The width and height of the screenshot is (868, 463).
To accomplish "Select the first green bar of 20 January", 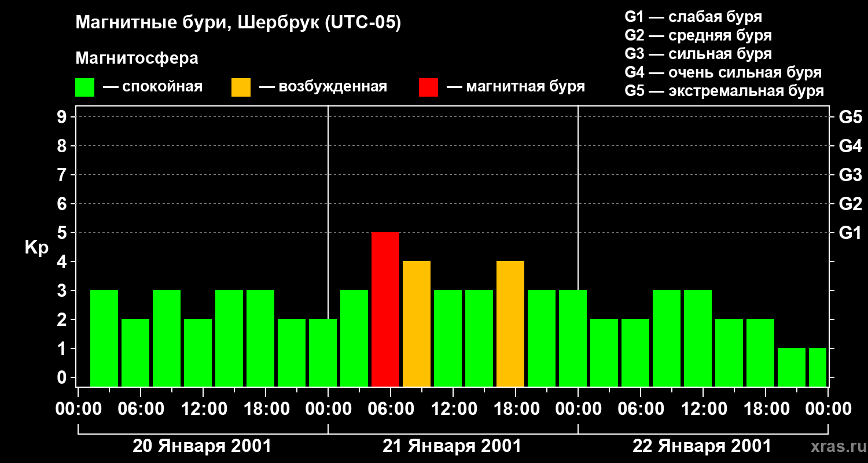I will click(104, 338).
